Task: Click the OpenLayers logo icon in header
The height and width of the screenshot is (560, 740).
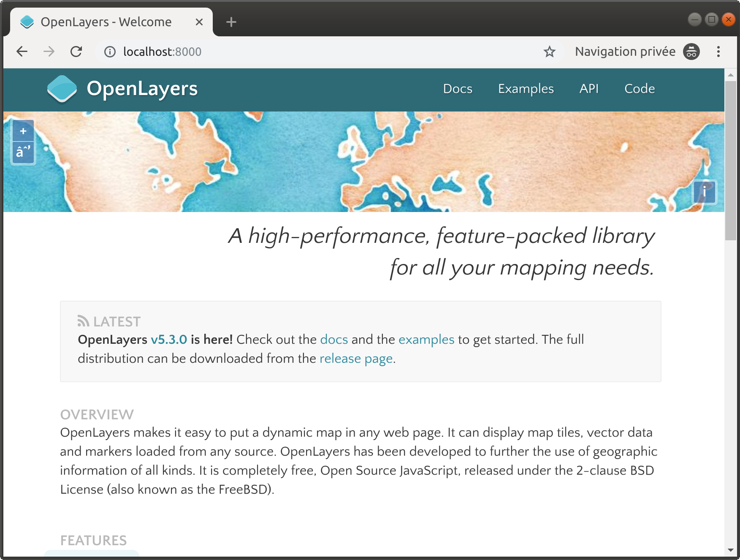Action: click(x=62, y=89)
